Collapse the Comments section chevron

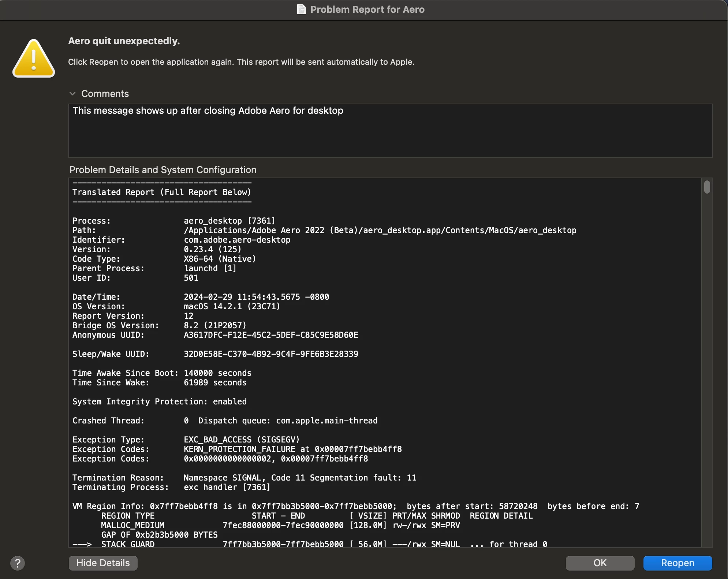tap(72, 94)
